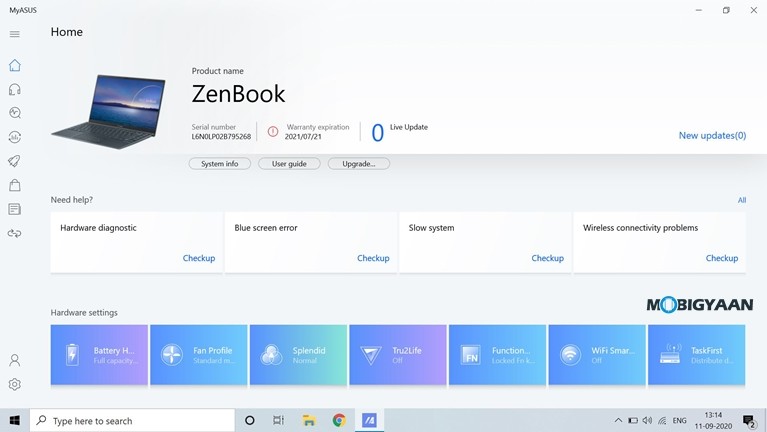Open volume control in system tray

pos(647,420)
